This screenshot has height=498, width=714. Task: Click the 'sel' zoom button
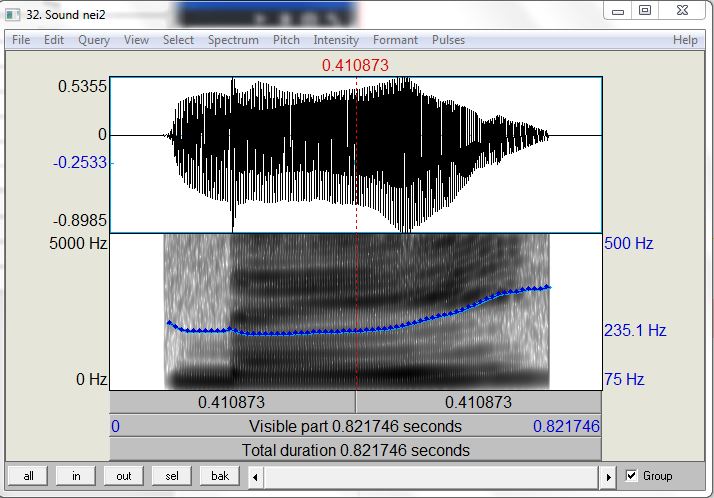point(172,476)
